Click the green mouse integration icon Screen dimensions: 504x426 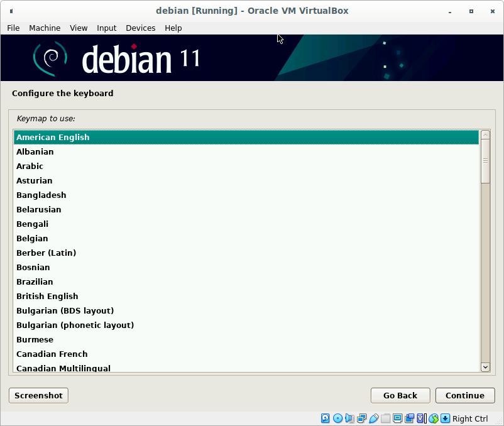tap(434, 418)
